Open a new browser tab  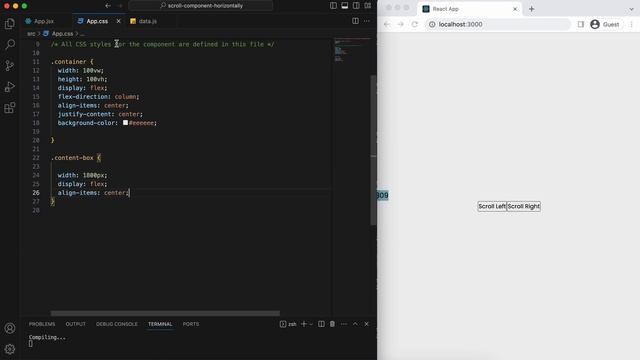click(x=531, y=9)
